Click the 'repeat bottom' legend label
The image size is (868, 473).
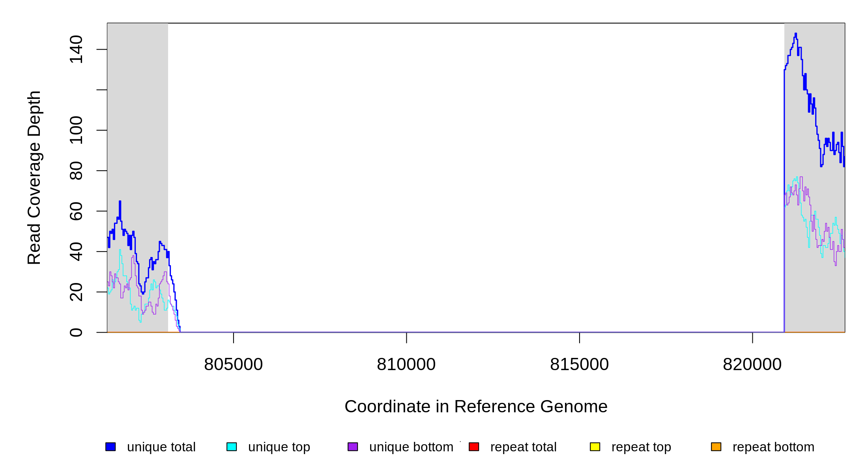pos(773,447)
